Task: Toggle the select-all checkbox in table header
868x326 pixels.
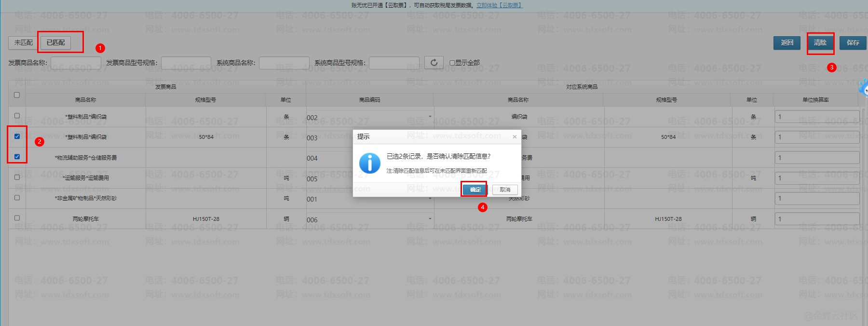Action: (17, 95)
